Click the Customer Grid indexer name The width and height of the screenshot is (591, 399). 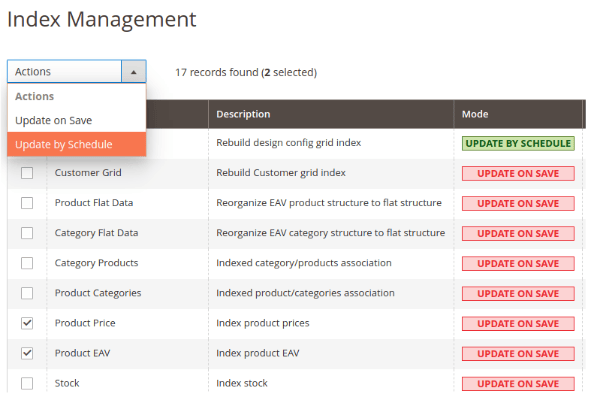(x=88, y=173)
